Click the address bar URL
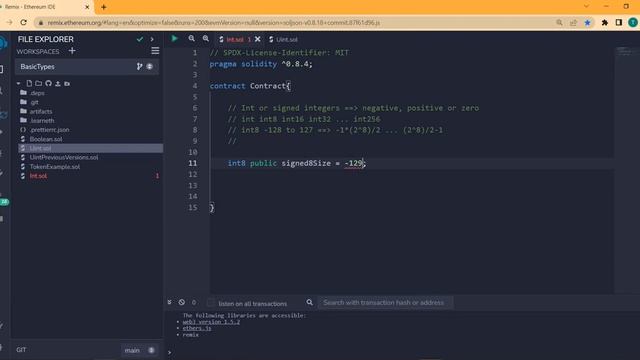The height and width of the screenshot is (360, 640). pyautogui.click(x=213, y=23)
